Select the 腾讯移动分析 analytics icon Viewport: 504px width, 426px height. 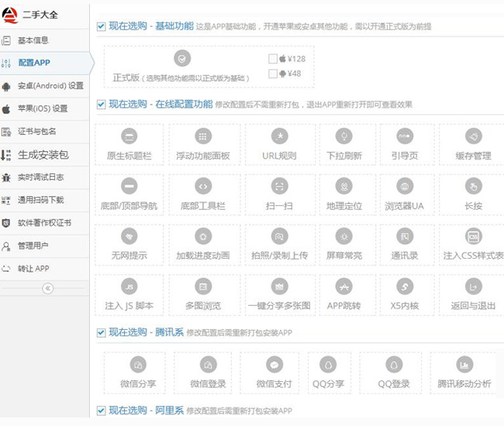coord(464,364)
